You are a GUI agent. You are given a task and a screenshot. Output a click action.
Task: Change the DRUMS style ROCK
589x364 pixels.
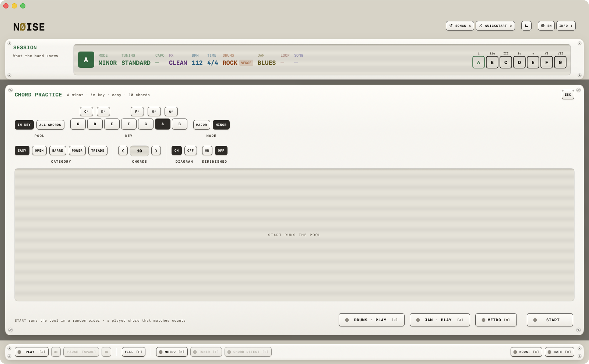230,63
